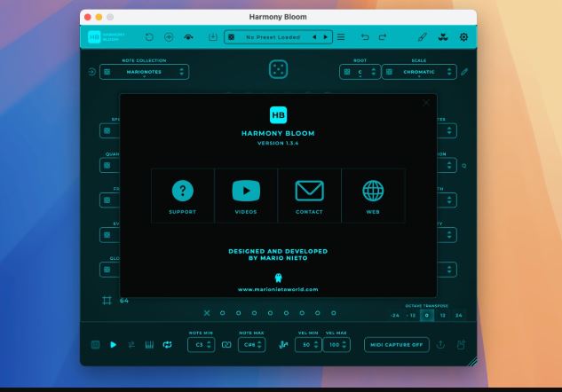562x392 pixels.
Task: Click the dice randomize icon
Action: point(278,69)
